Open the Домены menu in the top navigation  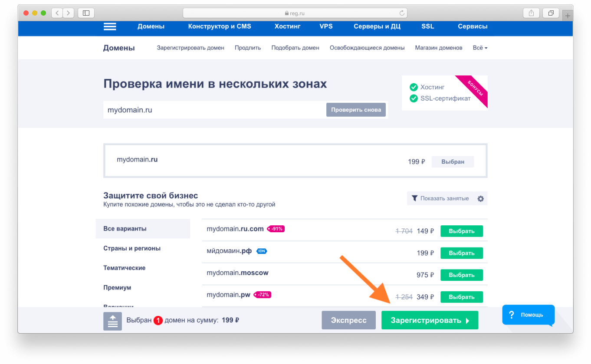pos(151,26)
